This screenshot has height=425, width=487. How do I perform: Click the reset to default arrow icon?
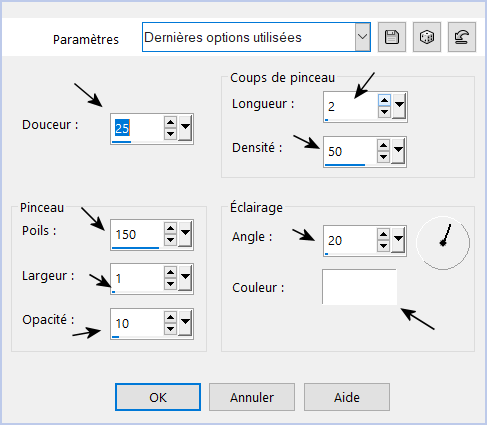pos(462,37)
